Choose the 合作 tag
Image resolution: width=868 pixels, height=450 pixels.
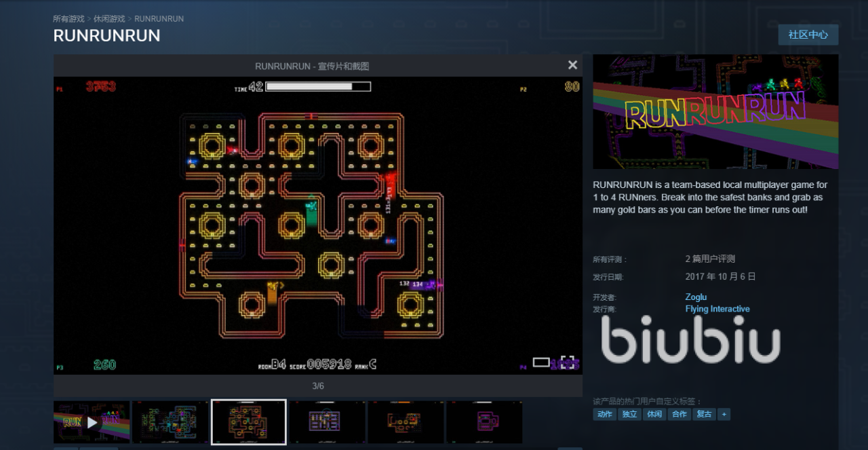coord(679,414)
